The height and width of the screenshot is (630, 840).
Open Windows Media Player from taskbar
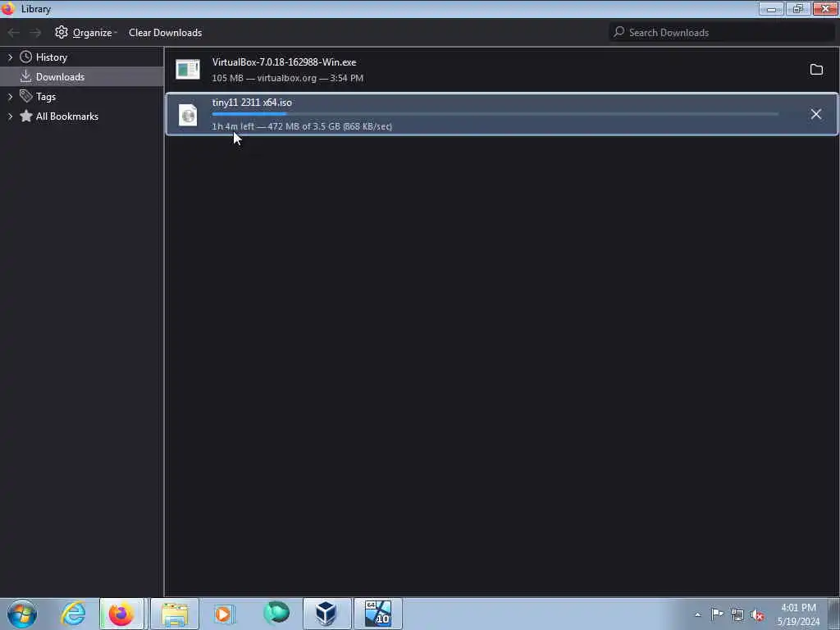(224, 614)
